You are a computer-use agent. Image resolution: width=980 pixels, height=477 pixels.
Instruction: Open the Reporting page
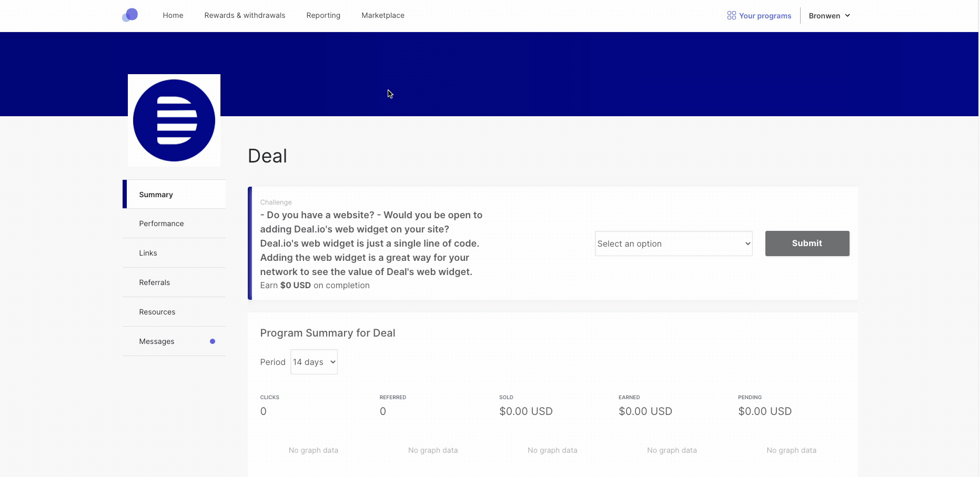click(323, 15)
